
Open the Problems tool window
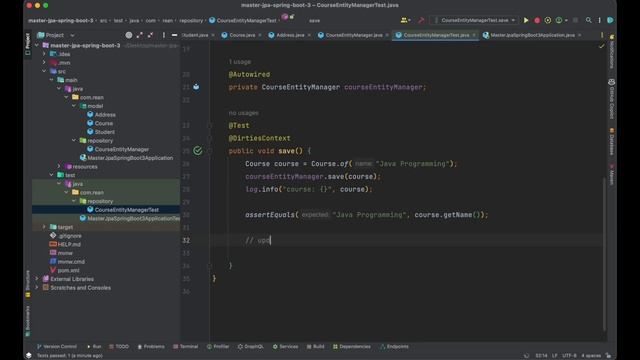pos(151,347)
